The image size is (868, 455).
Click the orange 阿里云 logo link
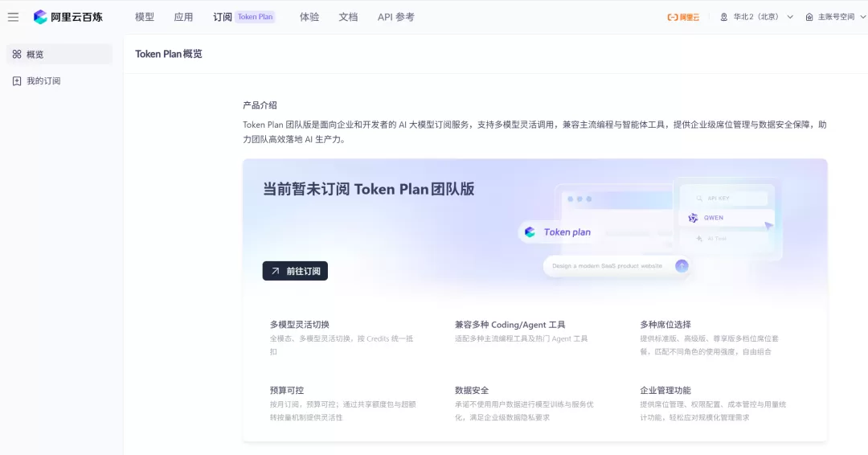tap(683, 17)
